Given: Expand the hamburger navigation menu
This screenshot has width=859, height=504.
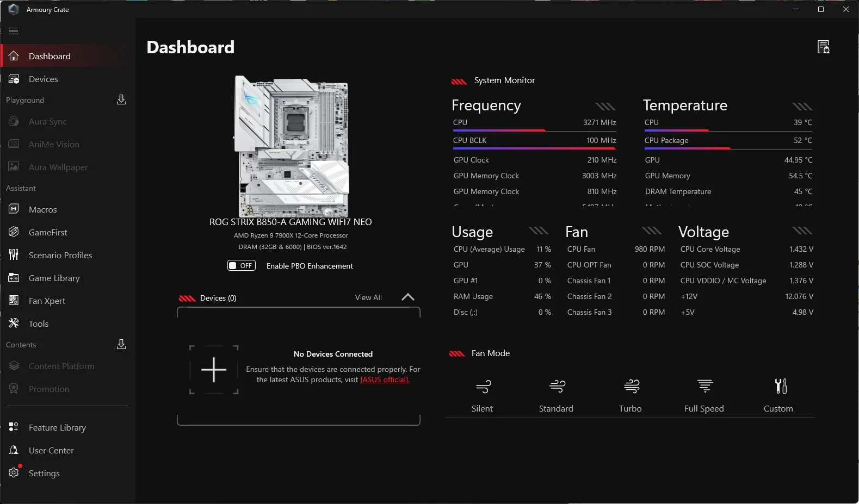Looking at the screenshot, I should click(x=14, y=31).
